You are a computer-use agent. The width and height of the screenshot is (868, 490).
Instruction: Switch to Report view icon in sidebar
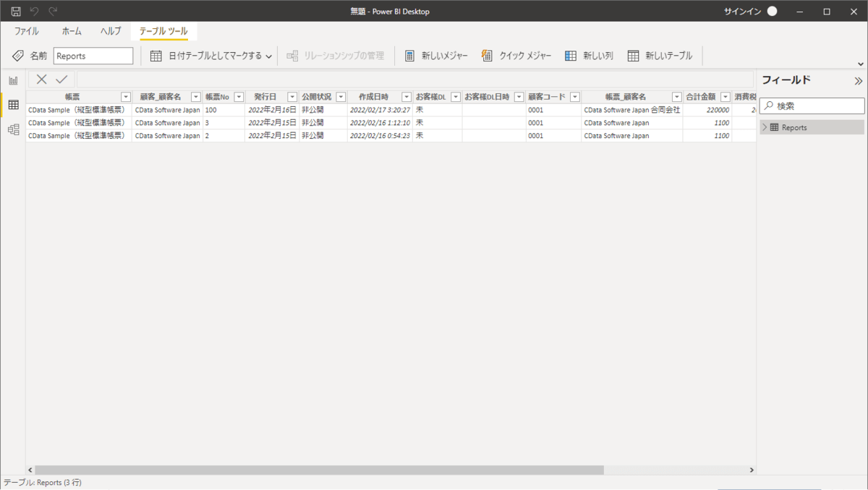click(13, 81)
